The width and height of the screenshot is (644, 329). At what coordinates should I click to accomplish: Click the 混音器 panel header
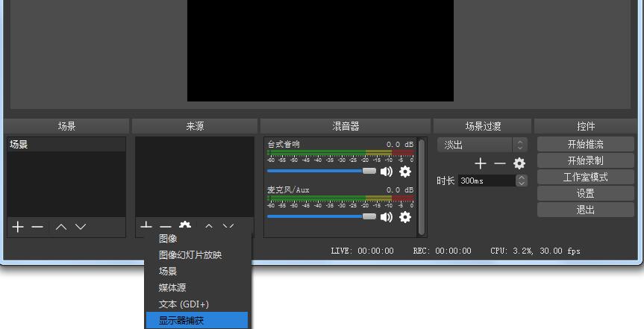346,126
